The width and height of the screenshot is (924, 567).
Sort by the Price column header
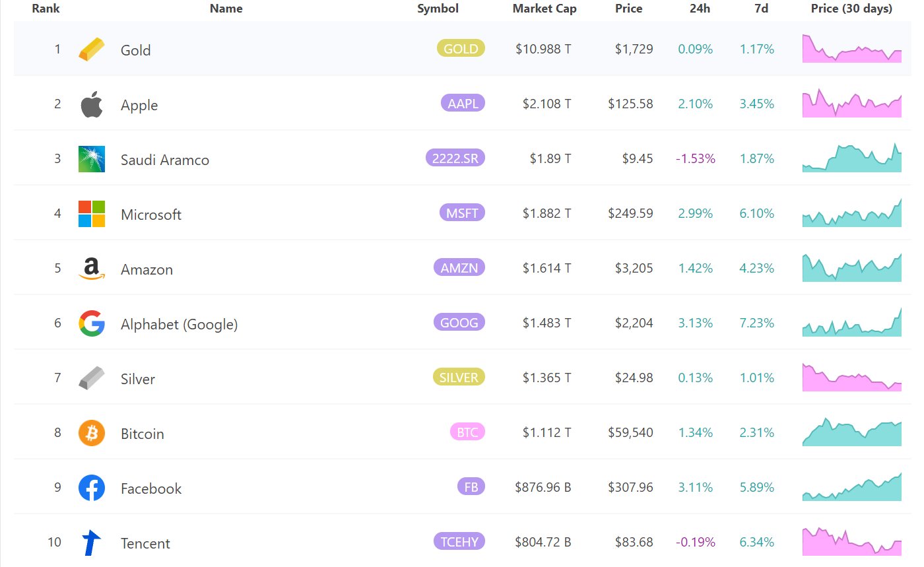click(x=628, y=9)
